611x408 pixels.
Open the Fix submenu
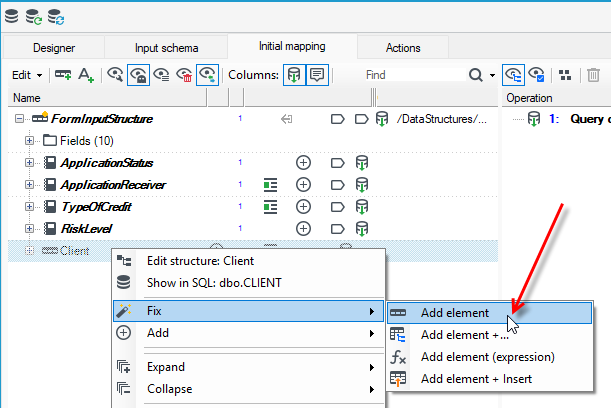point(249,311)
